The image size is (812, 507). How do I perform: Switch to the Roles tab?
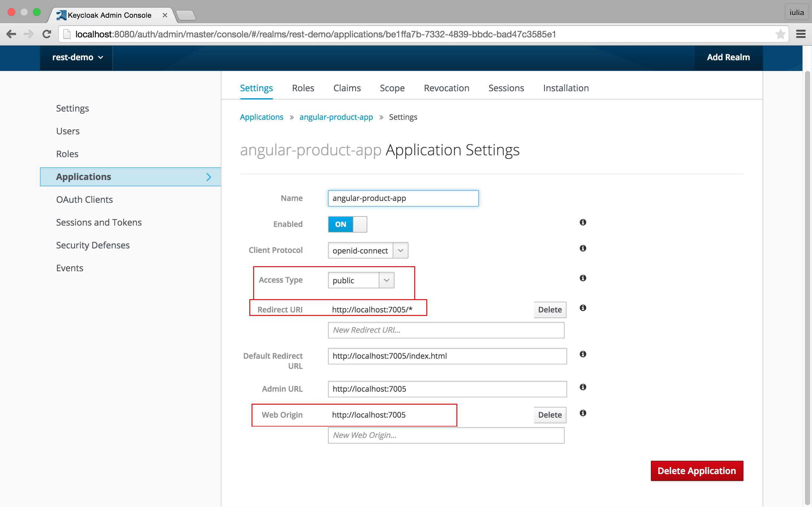(x=303, y=87)
